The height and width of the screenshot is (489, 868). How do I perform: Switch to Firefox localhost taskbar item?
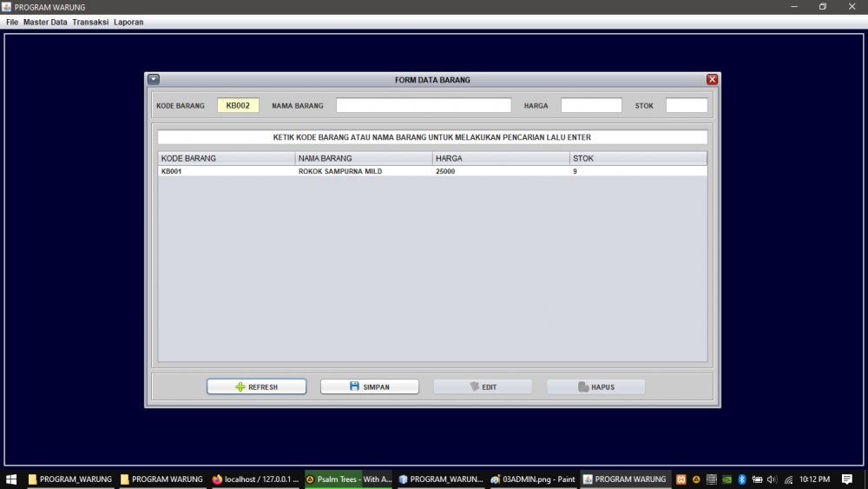[x=256, y=479]
